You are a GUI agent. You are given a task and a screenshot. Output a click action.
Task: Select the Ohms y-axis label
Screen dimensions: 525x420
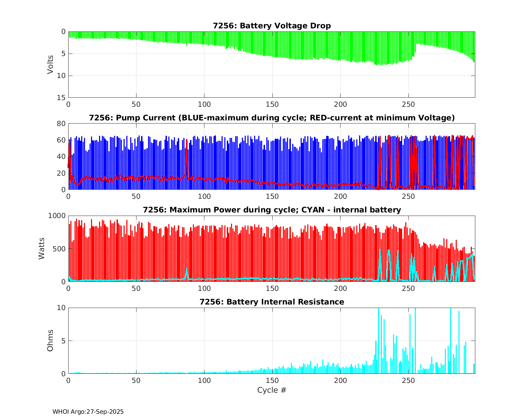(x=50, y=341)
